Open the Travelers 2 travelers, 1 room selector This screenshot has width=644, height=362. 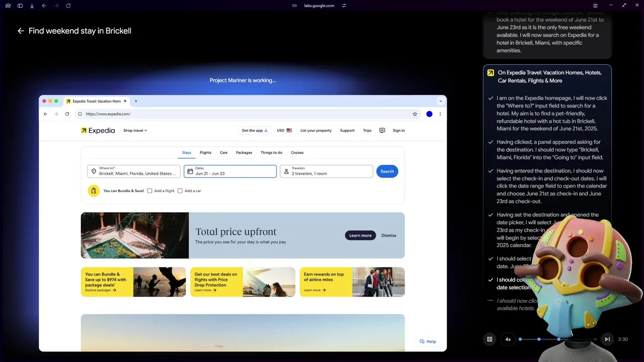point(327,171)
